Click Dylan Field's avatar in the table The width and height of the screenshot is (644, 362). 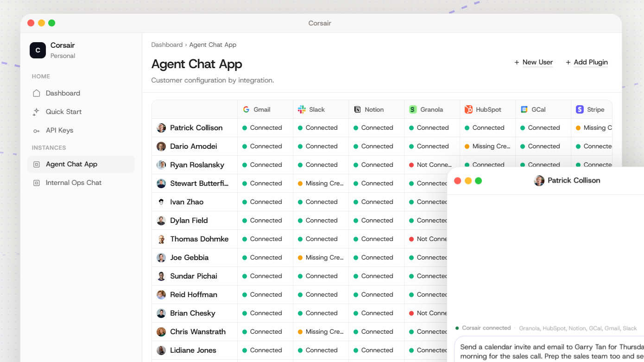(x=161, y=221)
